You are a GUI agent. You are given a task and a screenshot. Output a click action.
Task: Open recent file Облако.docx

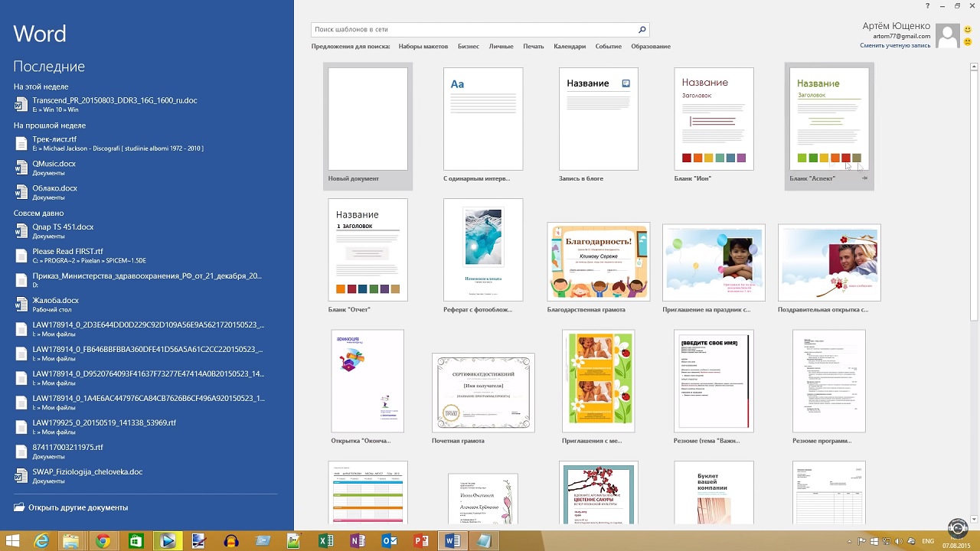point(54,188)
